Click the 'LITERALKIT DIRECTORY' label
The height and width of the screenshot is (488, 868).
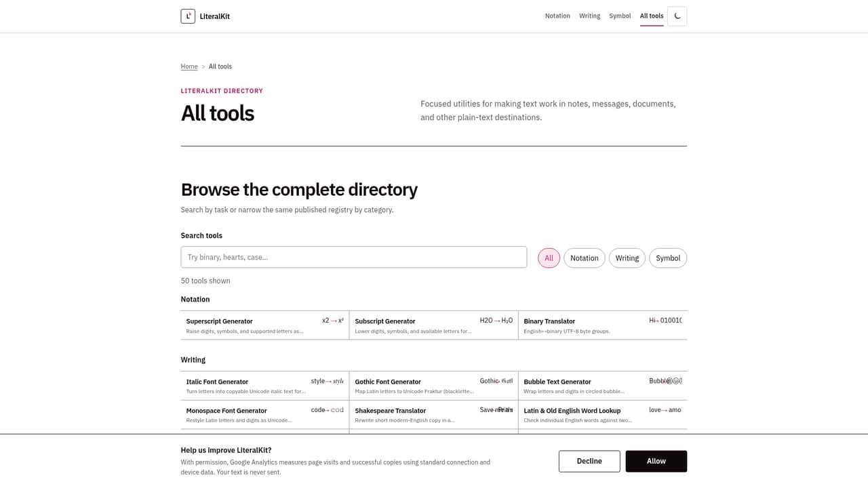point(222,91)
